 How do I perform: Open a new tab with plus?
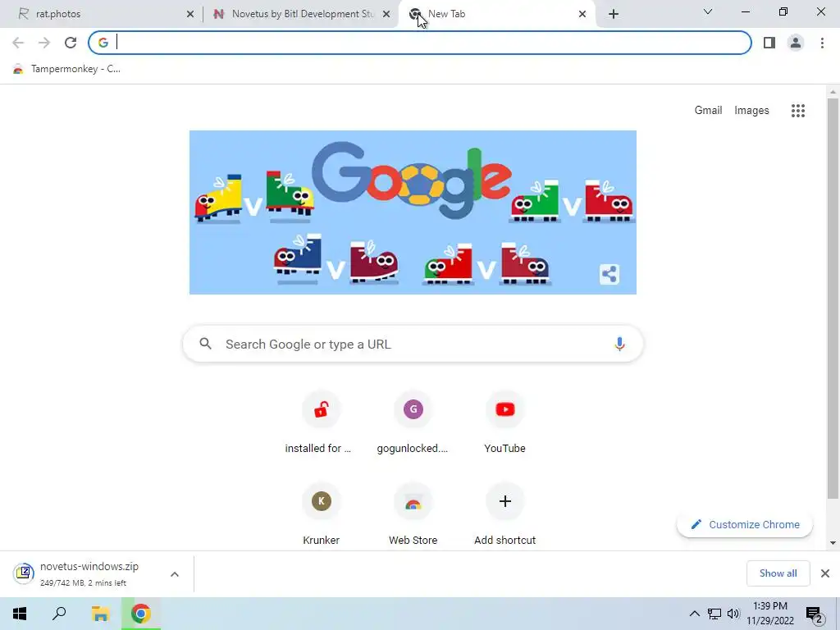[x=614, y=14]
